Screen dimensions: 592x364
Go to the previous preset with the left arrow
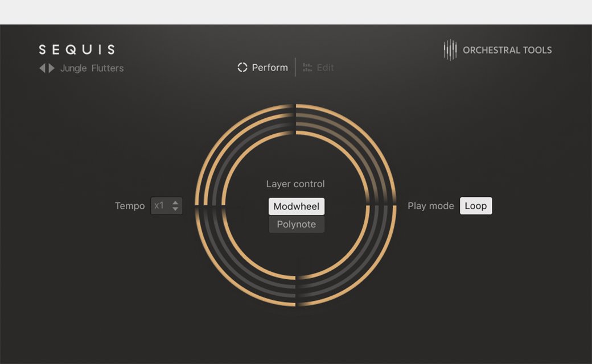click(42, 68)
